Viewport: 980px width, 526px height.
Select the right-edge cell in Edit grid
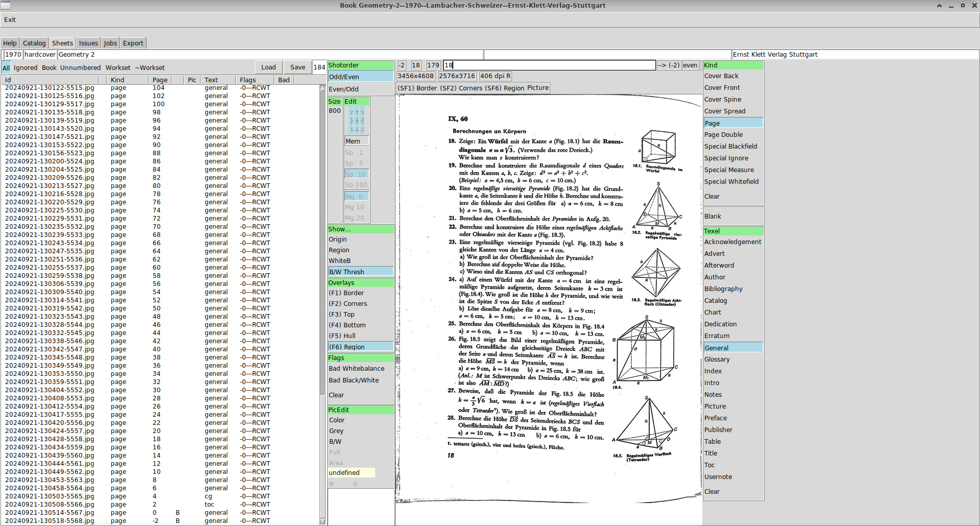[x=362, y=121]
